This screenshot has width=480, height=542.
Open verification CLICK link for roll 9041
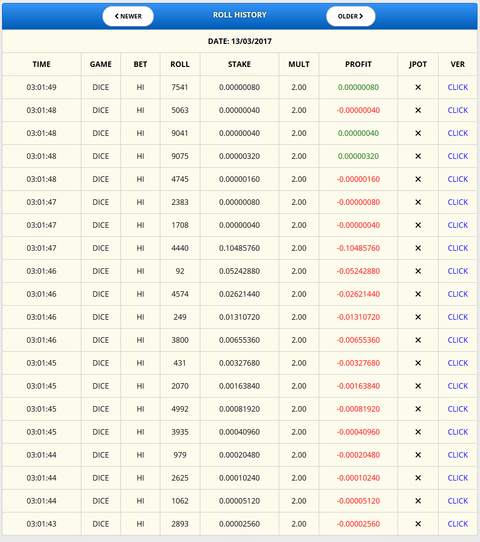[458, 133]
